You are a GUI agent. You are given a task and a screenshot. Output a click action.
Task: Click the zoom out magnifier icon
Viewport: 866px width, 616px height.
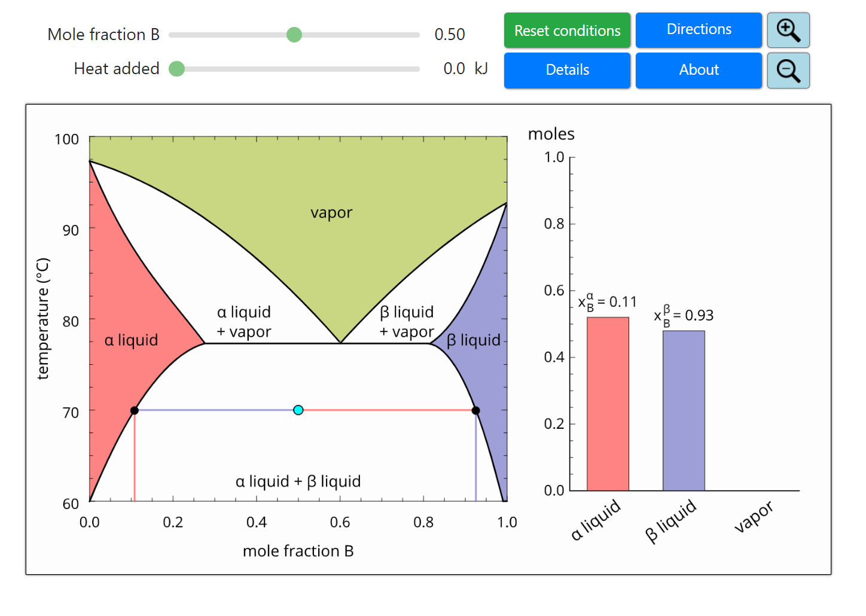pos(788,71)
